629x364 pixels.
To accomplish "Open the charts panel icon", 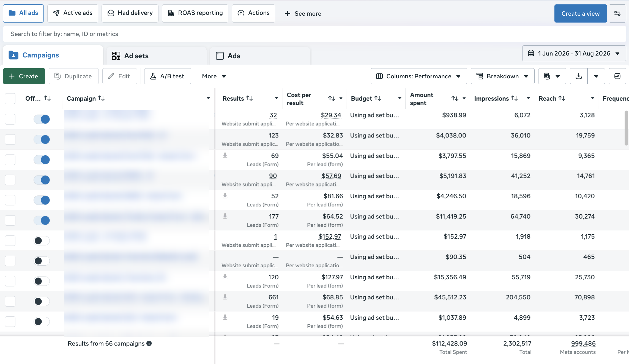I will click(x=617, y=76).
